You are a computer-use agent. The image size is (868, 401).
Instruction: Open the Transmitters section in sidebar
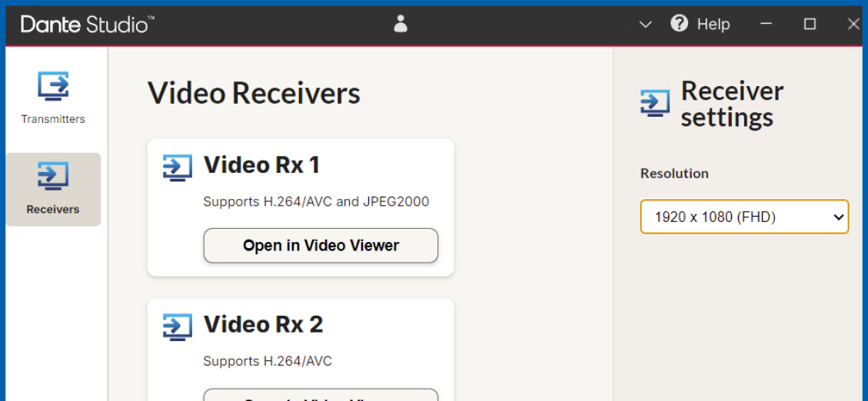(53, 97)
